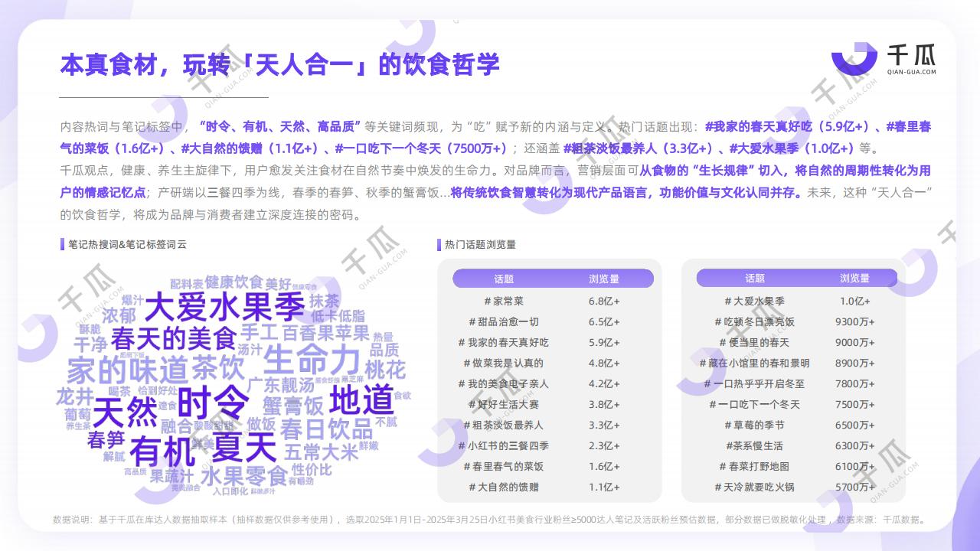Click the 3.8亿+ view count cell

(604, 405)
